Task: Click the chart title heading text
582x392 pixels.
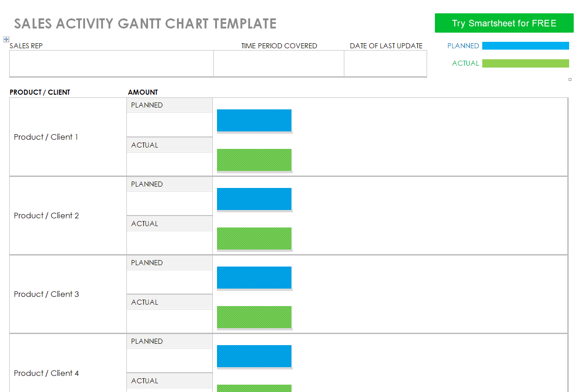Action: pyautogui.click(x=145, y=23)
